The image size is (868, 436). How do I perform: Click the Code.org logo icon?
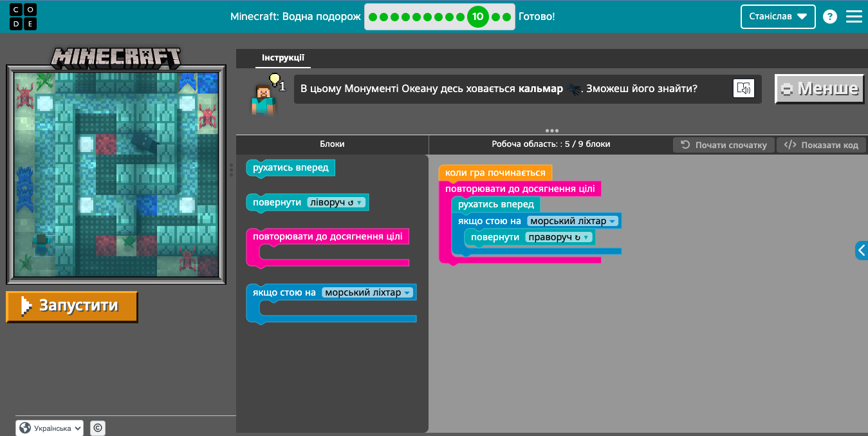pos(23,16)
